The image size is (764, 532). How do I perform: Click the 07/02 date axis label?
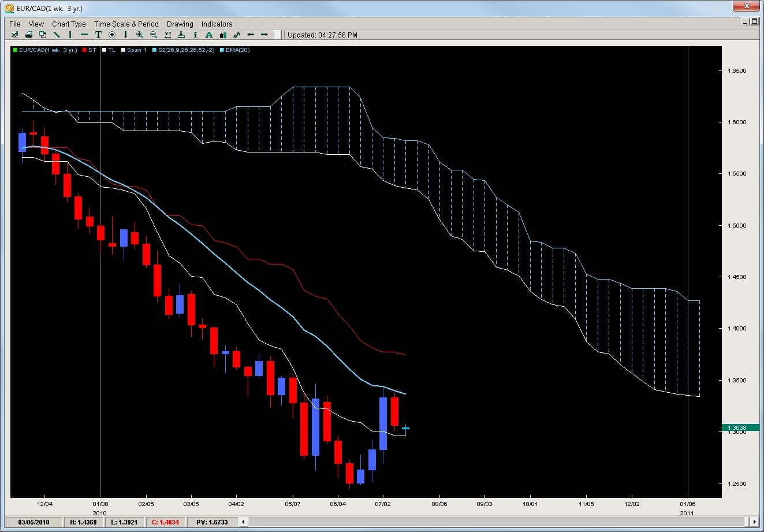pos(383,504)
